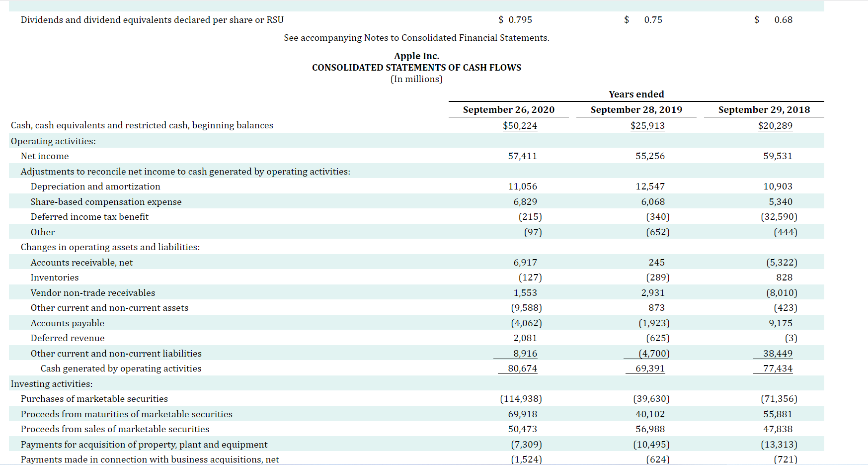The height and width of the screenshot is (465, 868).
Task: Select 'Proceeds from sales of marketable securities' label
Action: [x=115, y=429]
